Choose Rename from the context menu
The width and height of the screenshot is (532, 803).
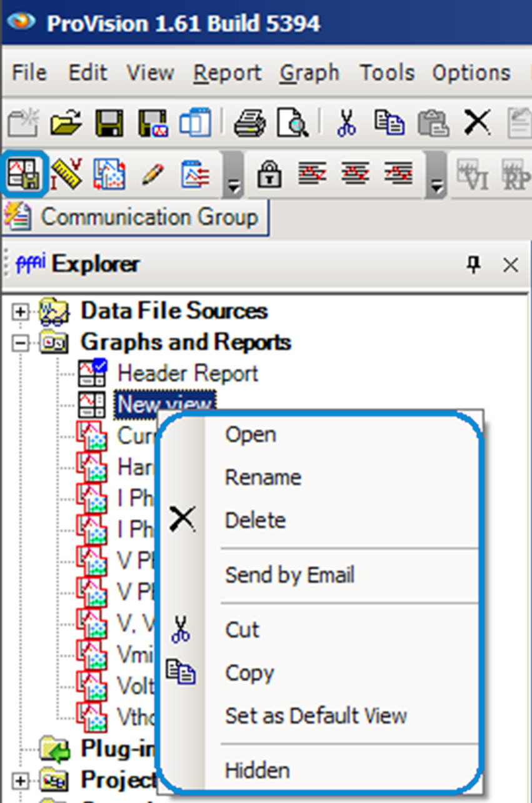point(263,477)
